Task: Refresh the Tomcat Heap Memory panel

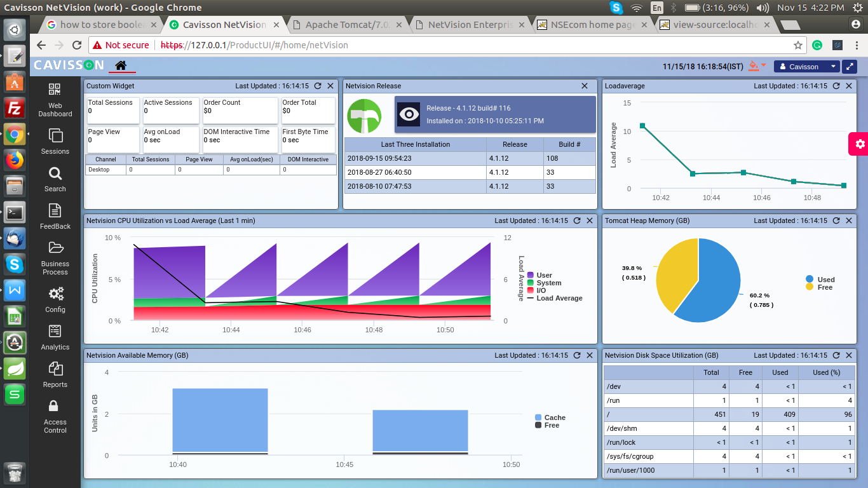Action: pyautogui.click(x=836, y=220)
